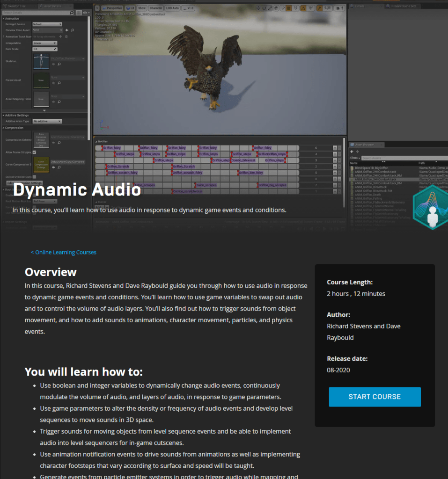448x479 pixels.
Task: Click the Lit view mode button
Action: pyautogui.click(x=131, y=8)
